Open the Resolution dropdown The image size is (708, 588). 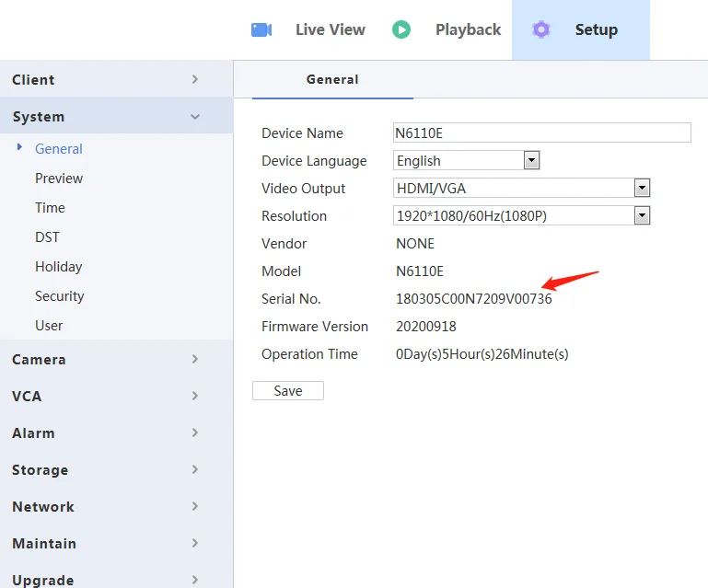[x=642, y=215]
